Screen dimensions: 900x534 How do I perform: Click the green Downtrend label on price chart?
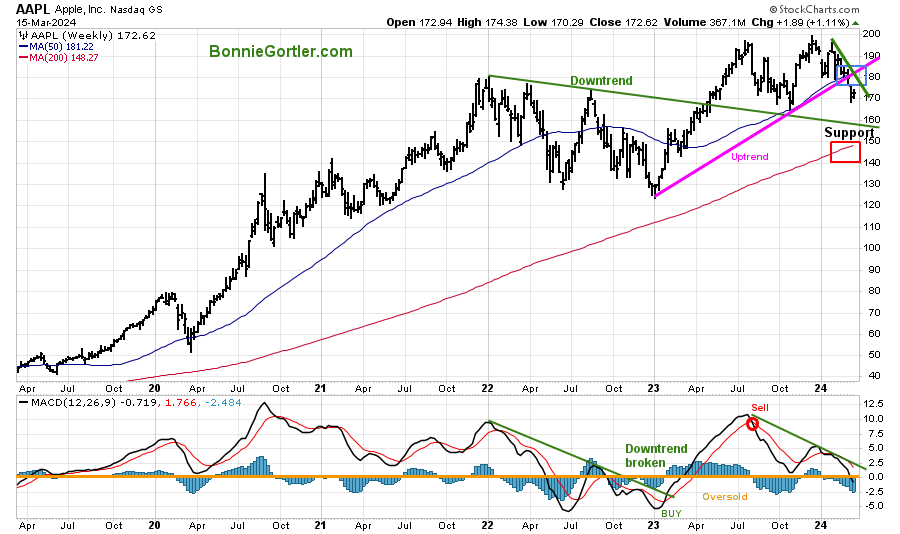(601, 81)
